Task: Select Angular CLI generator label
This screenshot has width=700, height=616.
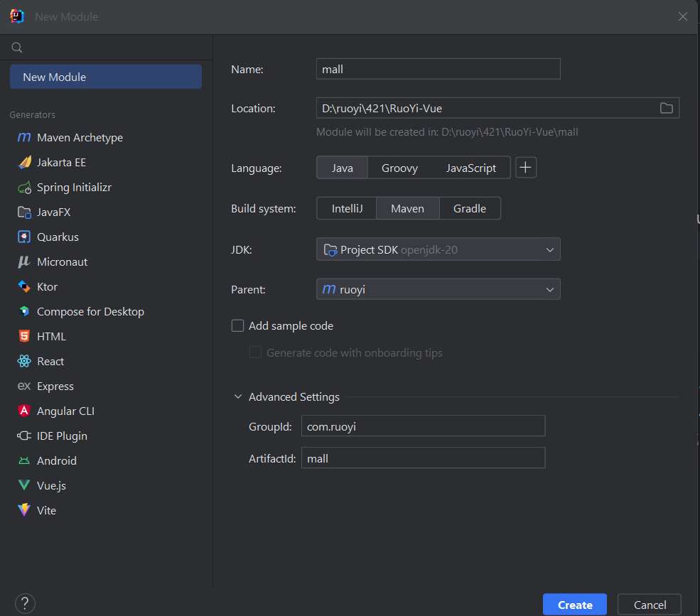Action: [65, 411]
